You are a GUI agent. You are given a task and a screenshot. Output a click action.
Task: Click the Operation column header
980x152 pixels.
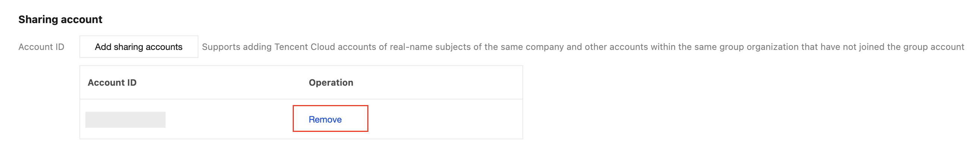331,82
